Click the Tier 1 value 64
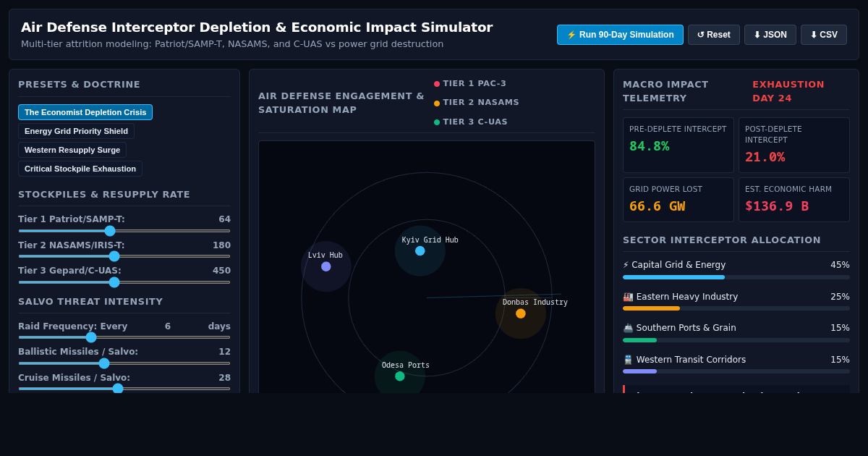This screenshot has height=456, width=868. coord(224,219)
